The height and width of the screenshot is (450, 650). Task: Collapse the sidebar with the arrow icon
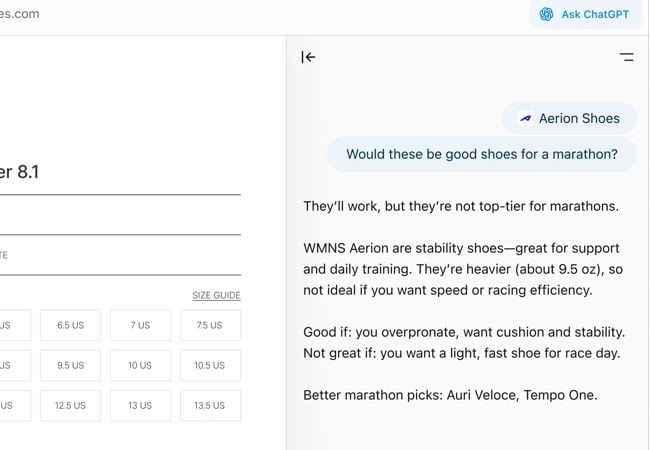coord(308,57)
